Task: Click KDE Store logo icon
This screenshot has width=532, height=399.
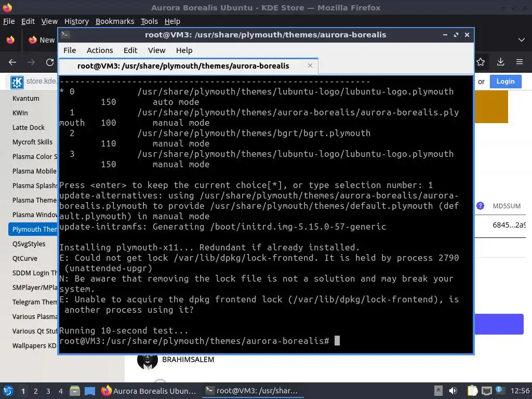Action: coord(17,82)
